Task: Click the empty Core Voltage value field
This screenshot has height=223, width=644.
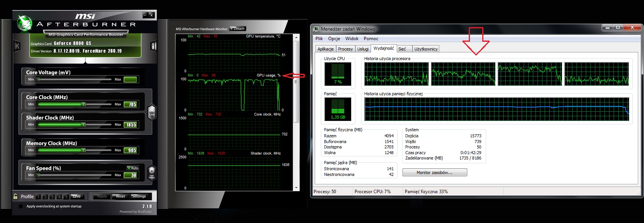Action: (130, 80)
